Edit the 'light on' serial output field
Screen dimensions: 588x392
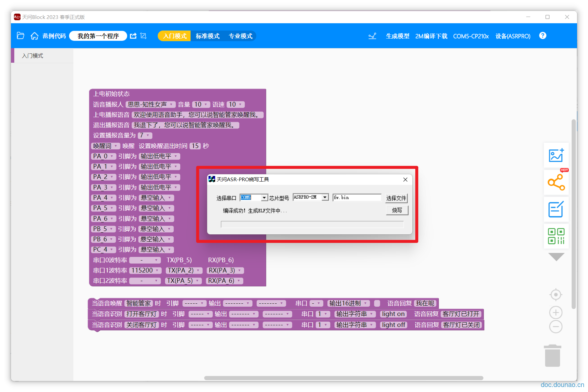(393, 314)
